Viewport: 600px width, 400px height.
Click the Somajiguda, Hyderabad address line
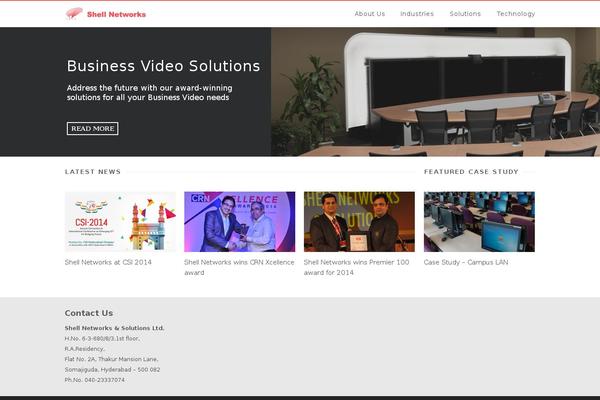(112, 370)
